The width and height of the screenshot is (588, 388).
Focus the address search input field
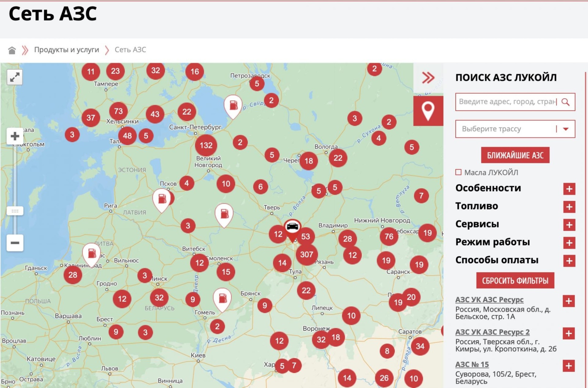coord(507,102)
